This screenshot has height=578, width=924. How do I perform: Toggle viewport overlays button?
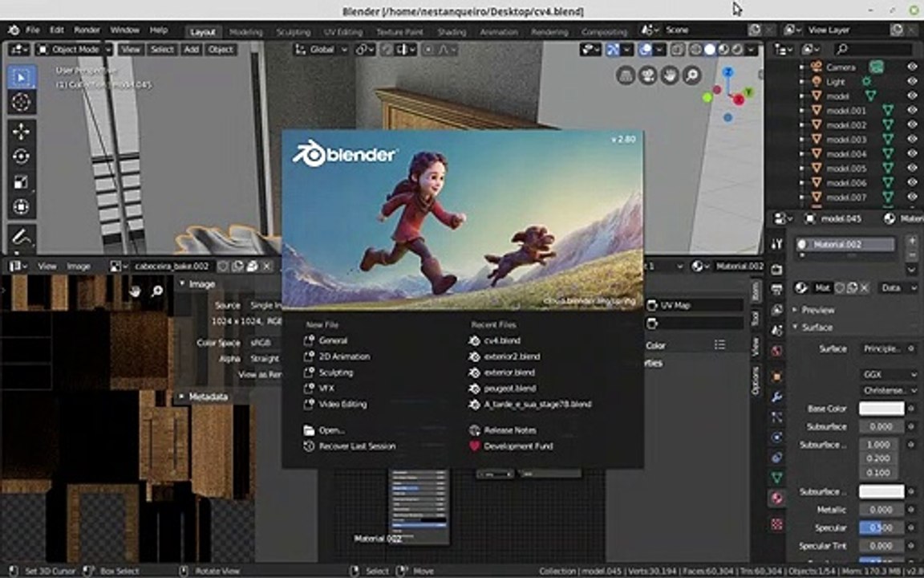(645, 50)
